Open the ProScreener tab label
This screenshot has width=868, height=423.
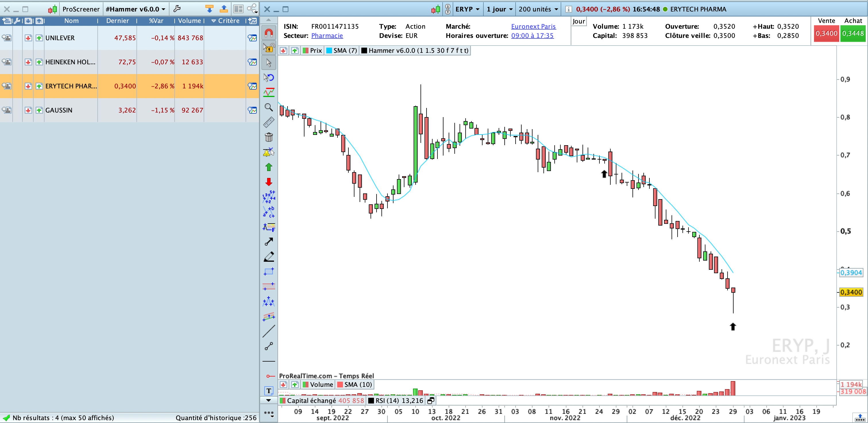click(x=81, y=9)
